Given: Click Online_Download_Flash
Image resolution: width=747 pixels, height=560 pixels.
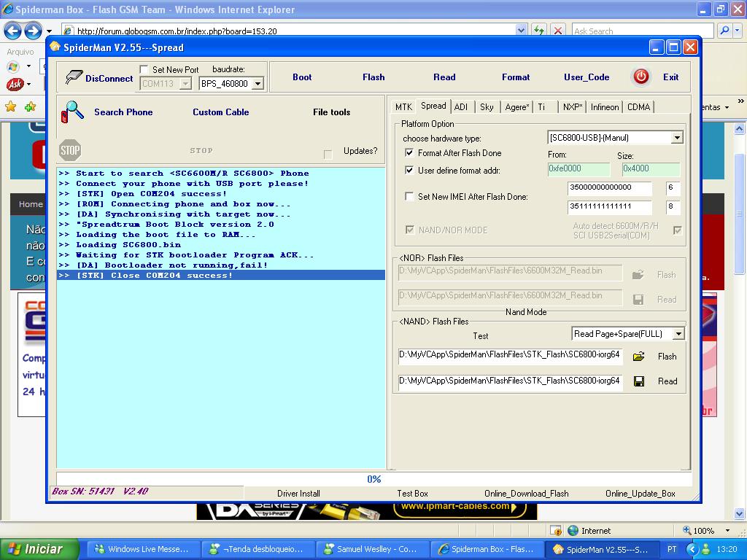Looking at the screenshot, I should (x=527, y=494).
